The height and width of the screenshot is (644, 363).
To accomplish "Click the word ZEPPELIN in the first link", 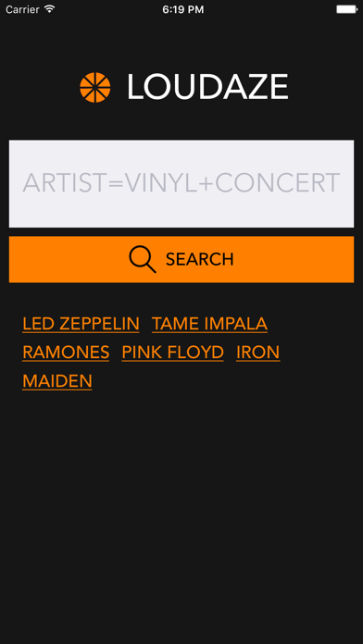I will (x=99, y=324).
